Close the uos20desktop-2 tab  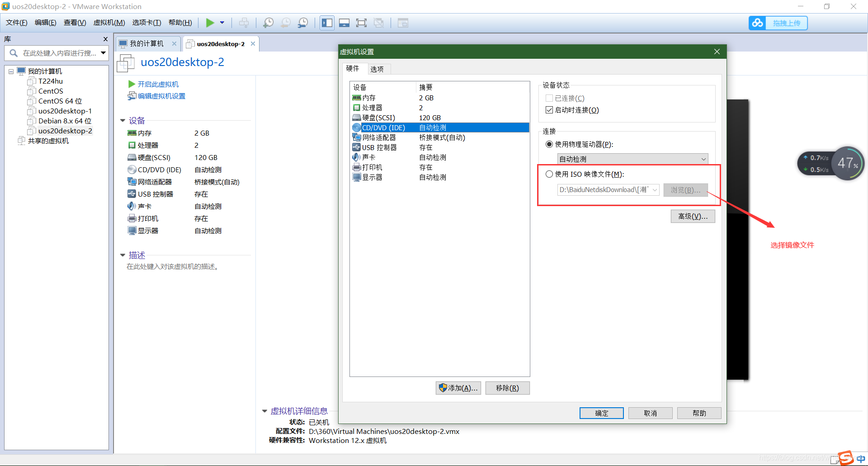253,44
